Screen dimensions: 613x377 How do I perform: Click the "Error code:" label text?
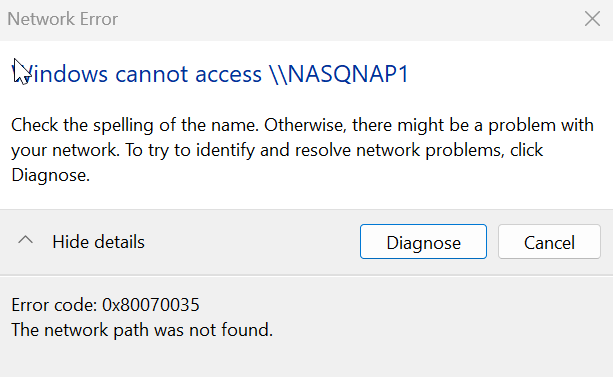tap(54, 305)
